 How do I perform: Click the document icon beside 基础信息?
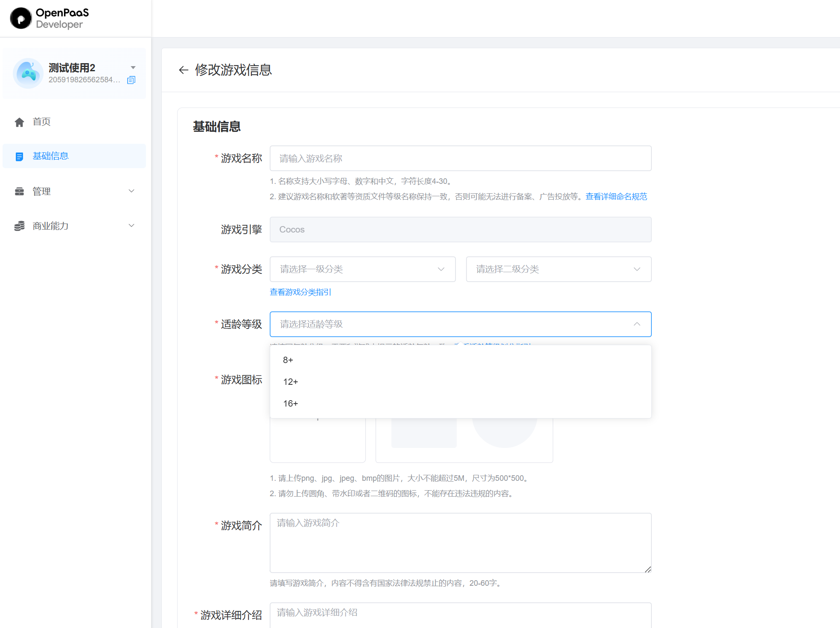19,157
